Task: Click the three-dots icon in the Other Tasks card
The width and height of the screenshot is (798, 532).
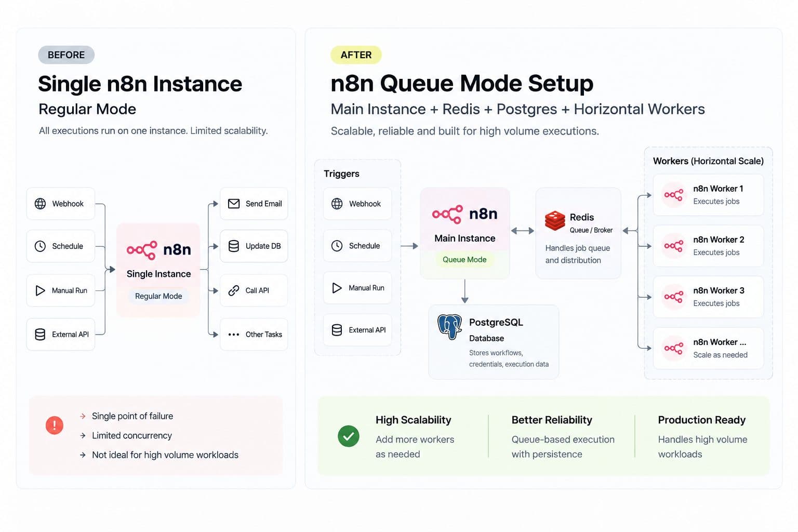Action: pyautogui.click(x=234, y=335)
